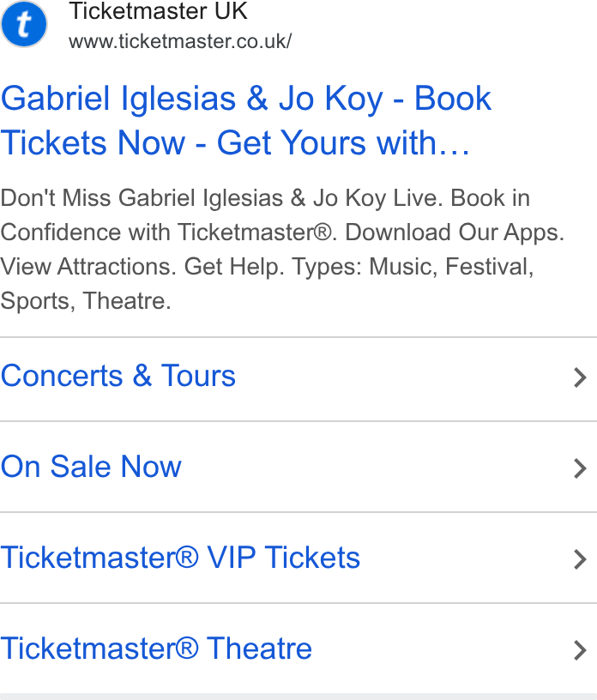Visit the www.ticketmaster.co.uk/ URL text
The height and width of the screenshot is (700, 597).
(x=180, y=41)
